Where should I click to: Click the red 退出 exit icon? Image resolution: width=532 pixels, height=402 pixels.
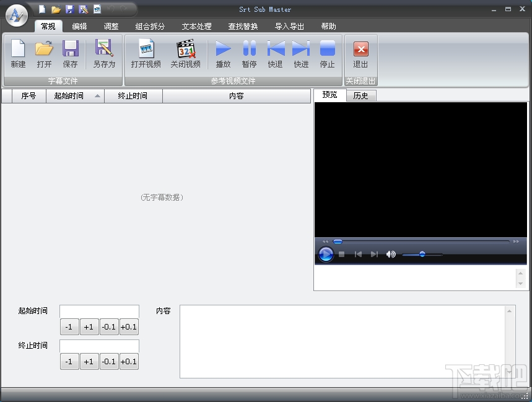(x=360, y=53)
